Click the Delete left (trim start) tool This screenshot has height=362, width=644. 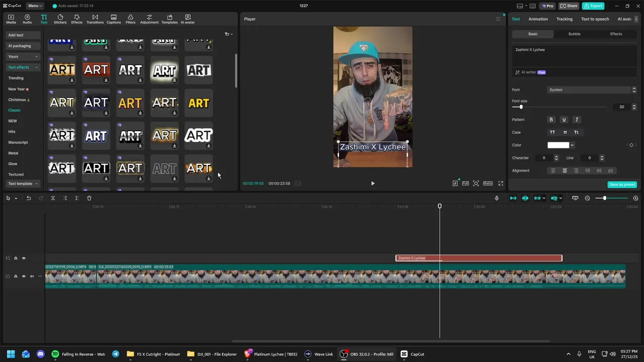pyautogui.click(x=65, y=198)
